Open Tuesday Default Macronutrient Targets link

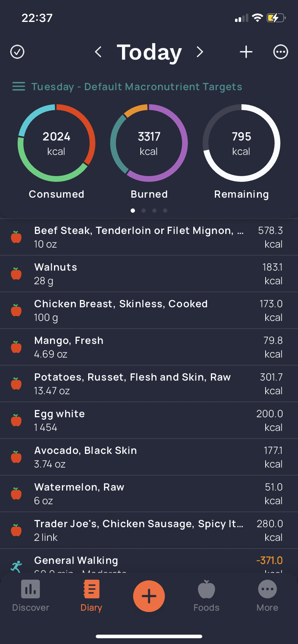pyautogui.click(x=137, y=87)
